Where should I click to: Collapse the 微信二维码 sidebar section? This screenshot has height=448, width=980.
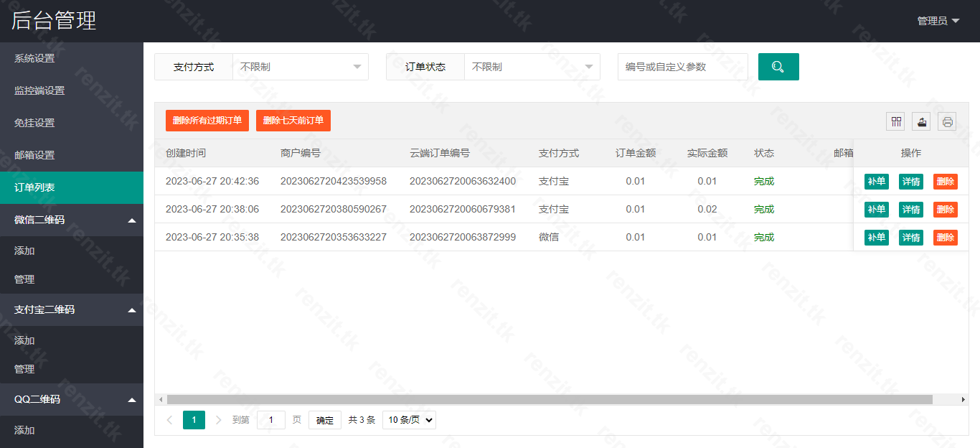(x=72, y=220)
